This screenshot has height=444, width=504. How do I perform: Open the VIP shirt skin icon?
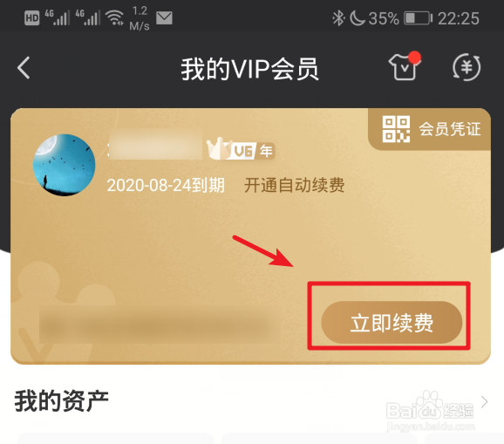click(405, 66)
